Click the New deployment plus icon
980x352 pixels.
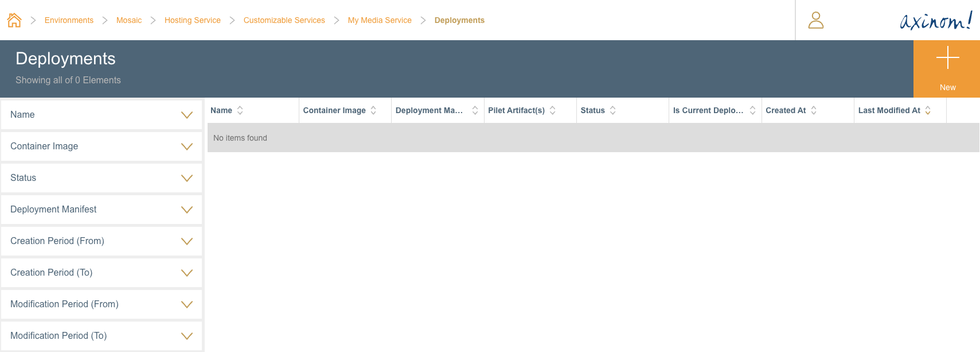(947, 58)
